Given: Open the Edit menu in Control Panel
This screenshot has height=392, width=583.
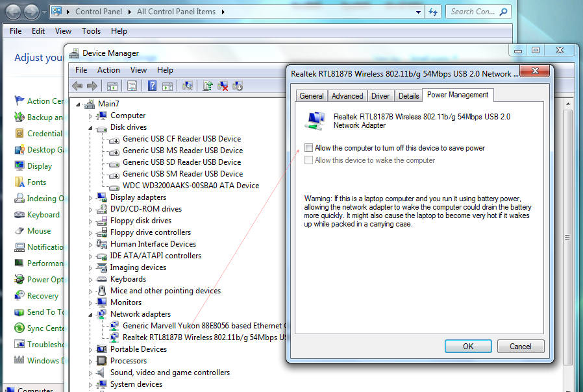Looking at the screenshot, I should click(38, 31).
